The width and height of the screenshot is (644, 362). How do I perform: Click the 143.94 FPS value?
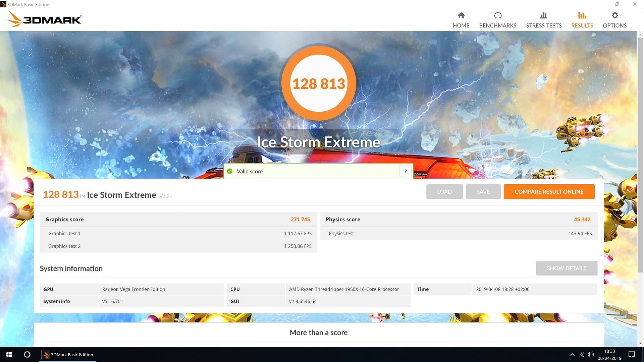tap(580, 233)
